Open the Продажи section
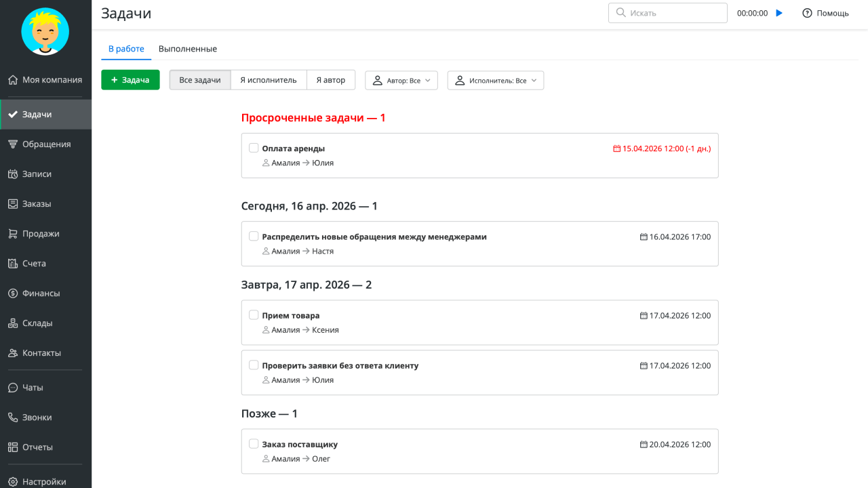 tap(39, 233)
